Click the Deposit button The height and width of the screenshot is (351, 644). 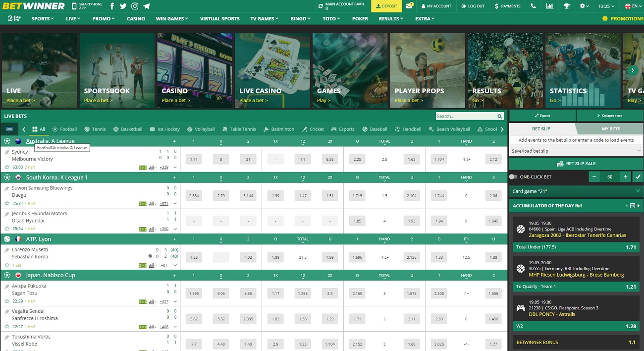pos(386,6)
